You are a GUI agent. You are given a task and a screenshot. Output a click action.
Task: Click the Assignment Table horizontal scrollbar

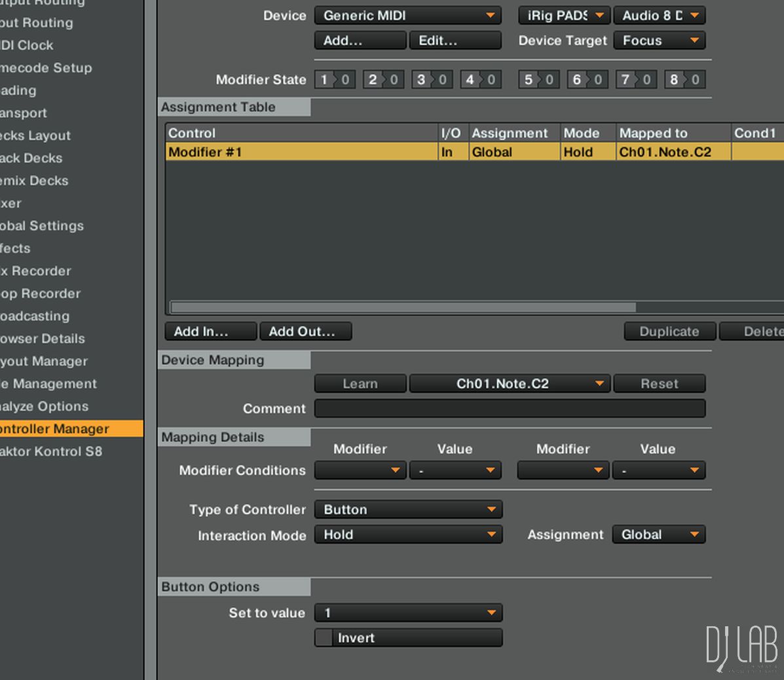(x=403, y=307)
